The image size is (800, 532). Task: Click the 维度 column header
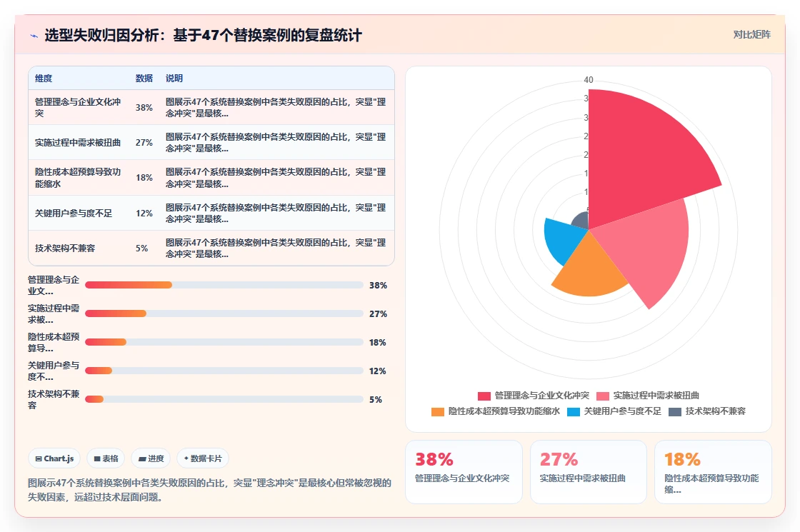[x=44, y=78]
